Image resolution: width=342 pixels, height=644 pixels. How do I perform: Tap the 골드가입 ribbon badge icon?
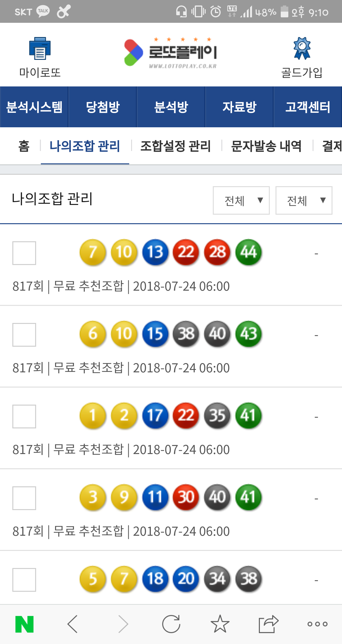(302, 48)
